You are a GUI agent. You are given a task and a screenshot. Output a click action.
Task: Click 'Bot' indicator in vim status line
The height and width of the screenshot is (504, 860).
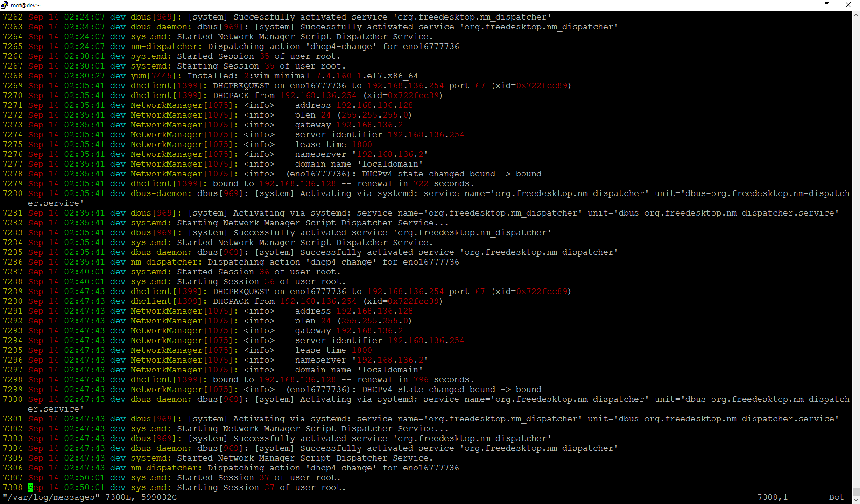(836, 497)
